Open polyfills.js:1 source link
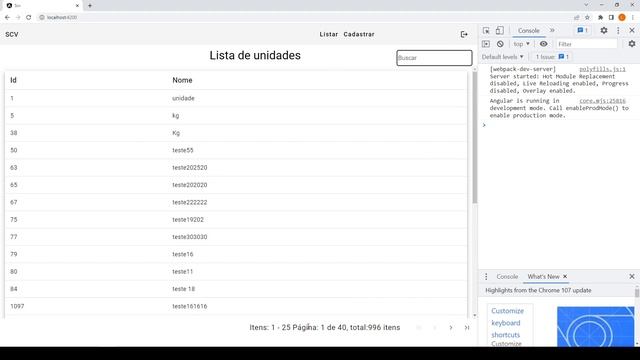 coord(602,69)
